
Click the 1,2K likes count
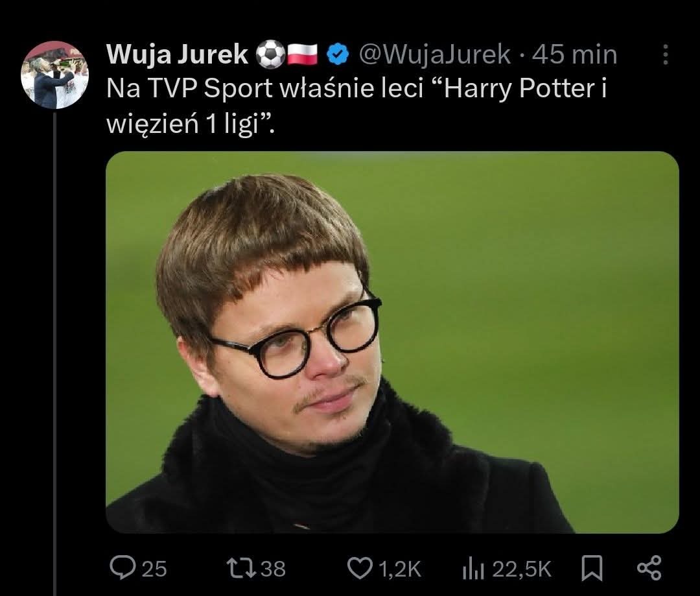(x=399, y=569)
